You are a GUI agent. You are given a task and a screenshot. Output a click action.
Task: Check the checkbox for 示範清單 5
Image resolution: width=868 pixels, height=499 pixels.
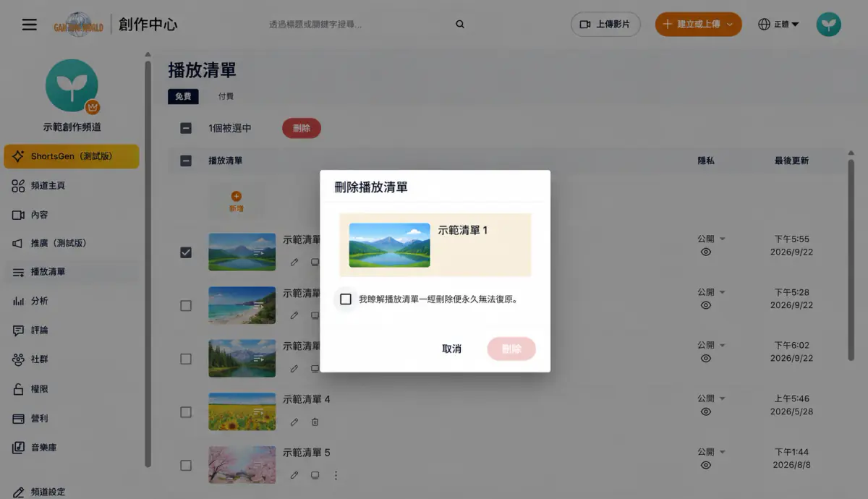tap(186, 465)
